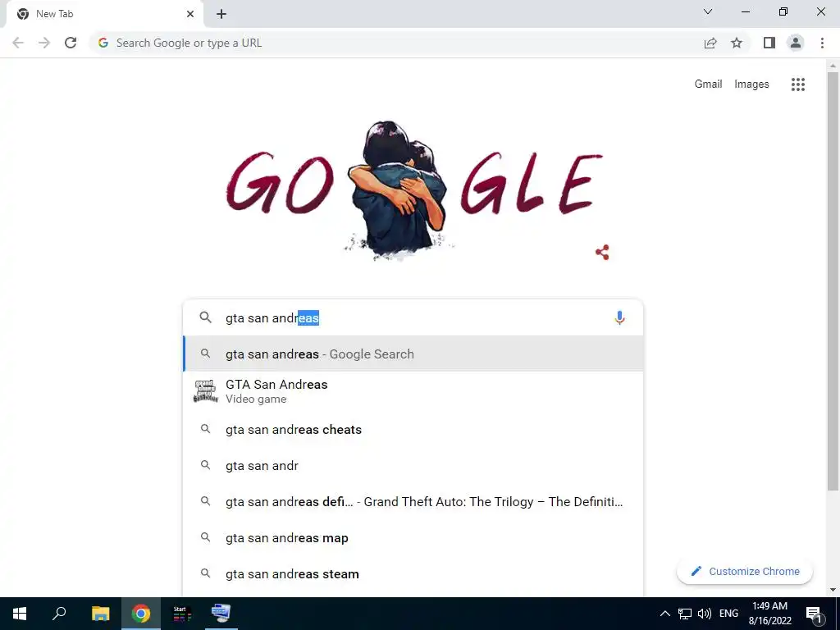
Task: Click the ENG language indicator
Action: click(728, 614)
